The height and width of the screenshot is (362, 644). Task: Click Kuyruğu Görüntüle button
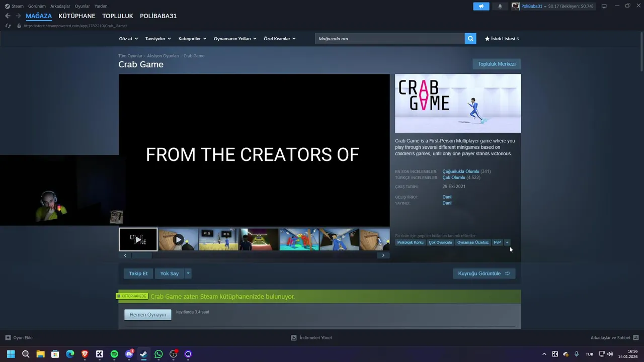pos(484,274)
